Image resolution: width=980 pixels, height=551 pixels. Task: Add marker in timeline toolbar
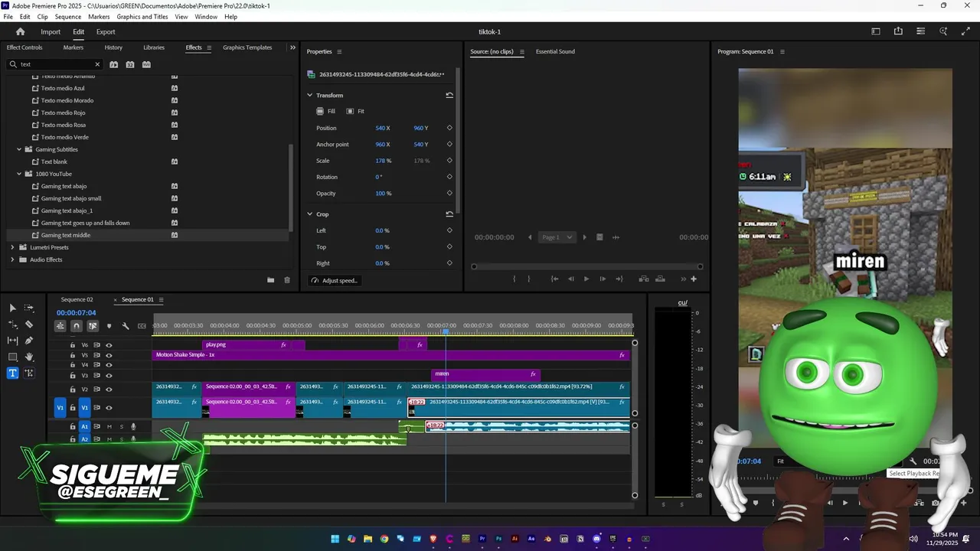coord(109,326)
